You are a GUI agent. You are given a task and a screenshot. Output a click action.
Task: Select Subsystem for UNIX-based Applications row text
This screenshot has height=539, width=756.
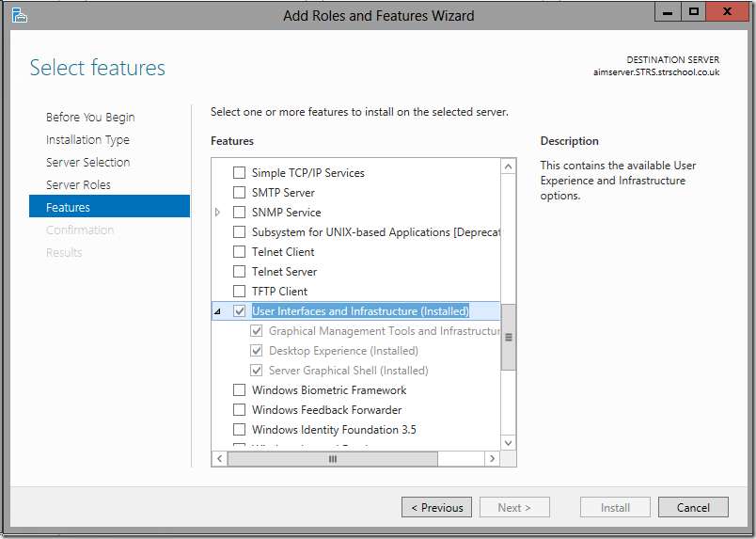point(376,232)
